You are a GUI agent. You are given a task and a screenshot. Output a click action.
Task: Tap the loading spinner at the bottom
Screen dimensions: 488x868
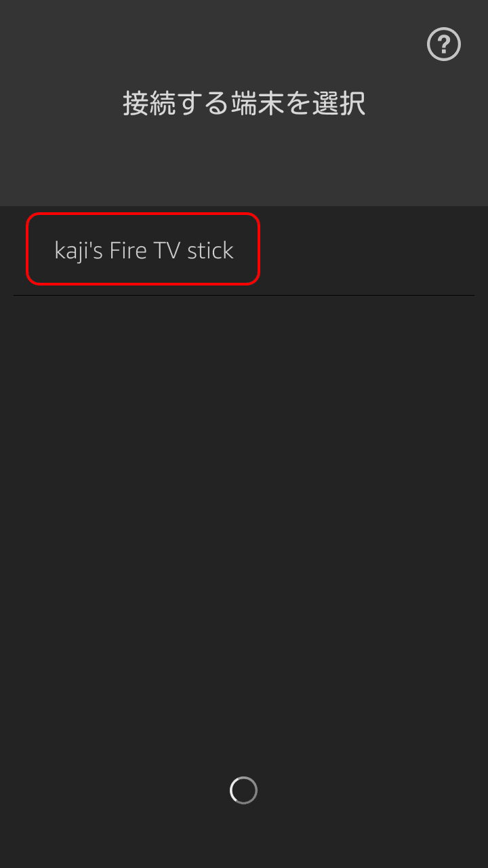tap(244, 791)
